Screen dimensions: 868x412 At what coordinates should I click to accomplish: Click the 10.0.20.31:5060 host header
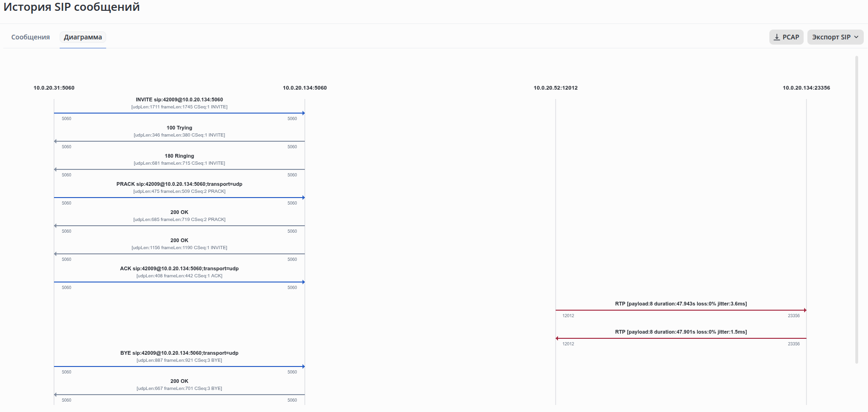pos(54,88)
